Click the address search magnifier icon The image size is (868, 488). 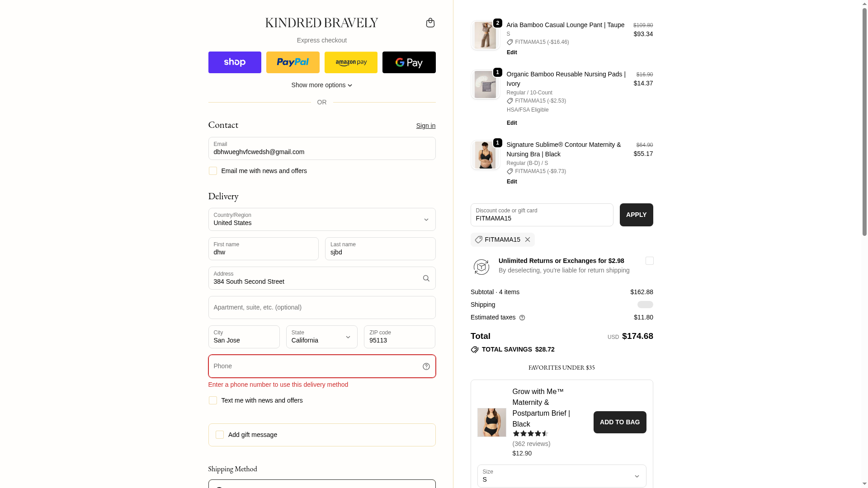pos(426,278)
